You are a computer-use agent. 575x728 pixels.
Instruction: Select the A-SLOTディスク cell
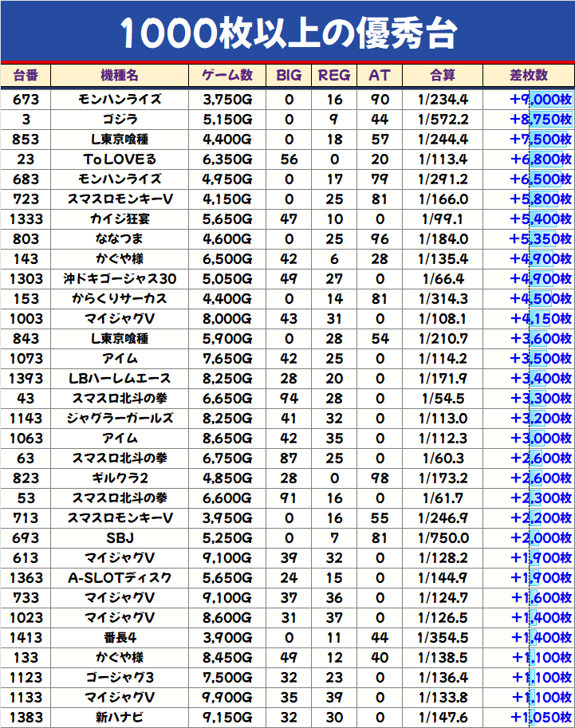[120, 579]
